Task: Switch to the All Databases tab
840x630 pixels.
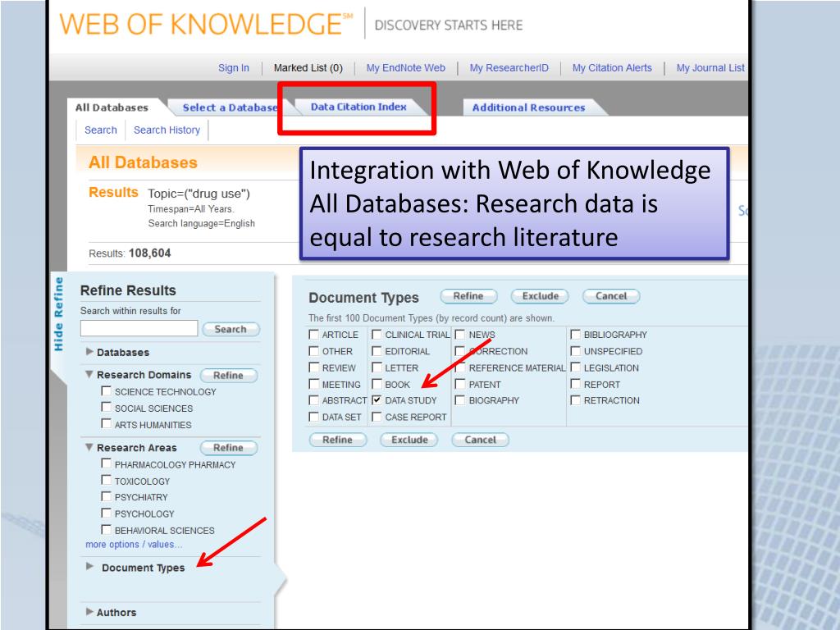Action: (x=112, y=107)
